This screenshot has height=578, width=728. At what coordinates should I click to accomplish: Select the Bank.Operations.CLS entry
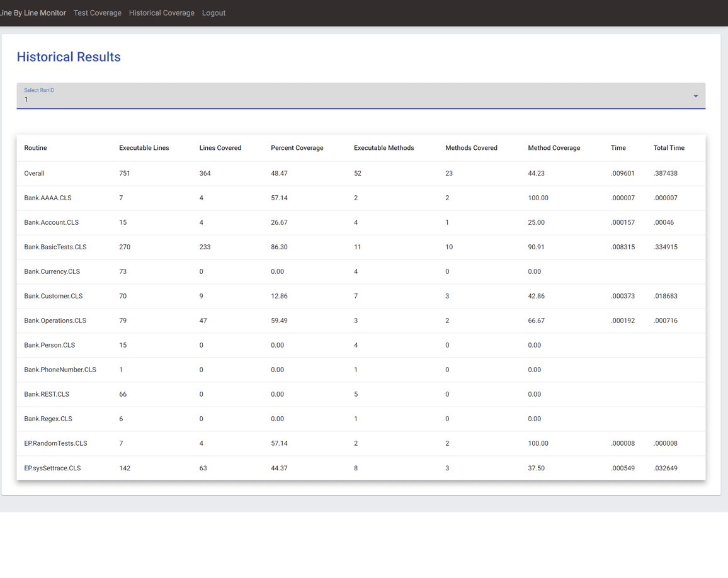coord(55,320)
